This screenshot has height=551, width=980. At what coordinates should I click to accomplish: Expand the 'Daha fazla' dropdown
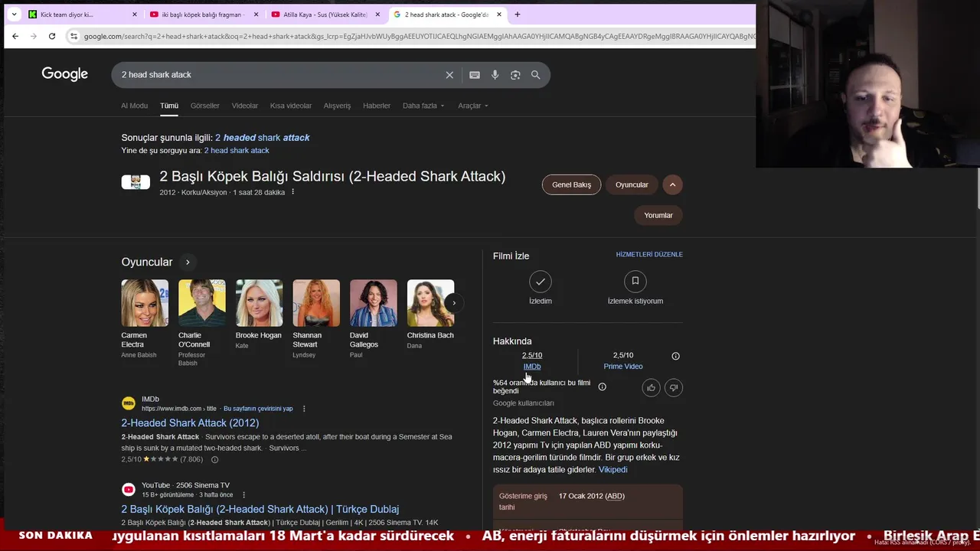(x=423, y=106)
